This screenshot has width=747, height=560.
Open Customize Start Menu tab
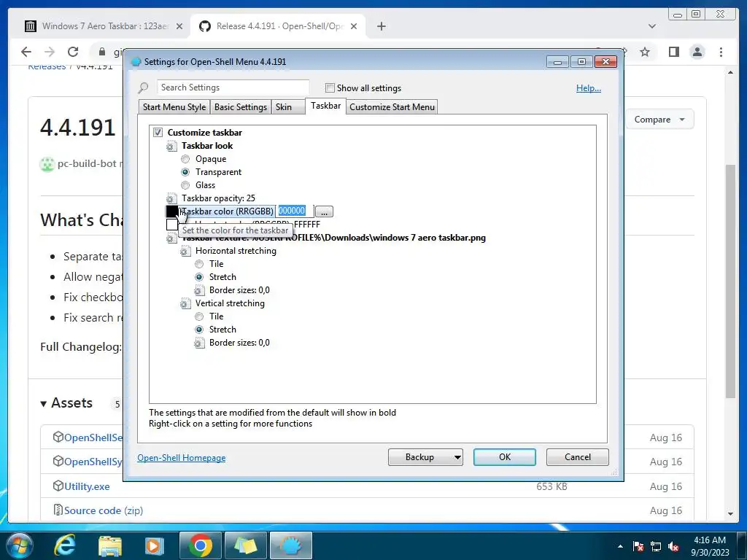click(392, 107)
